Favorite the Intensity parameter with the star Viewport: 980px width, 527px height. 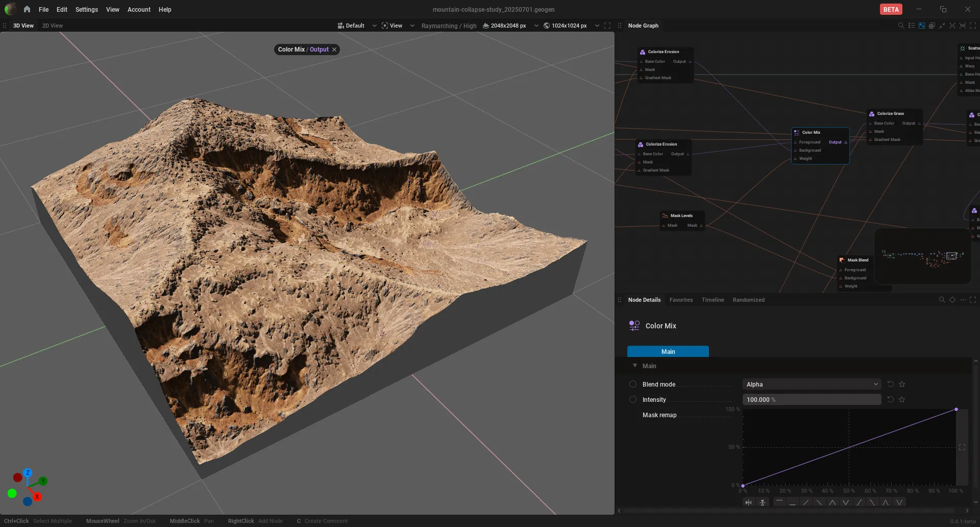click(x=902, y=399)
